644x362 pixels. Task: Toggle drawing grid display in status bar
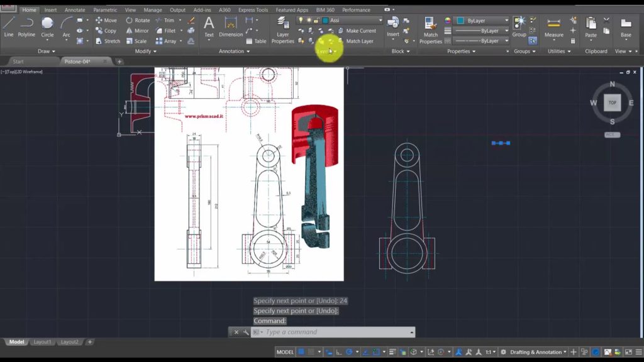pyautogui.click(x=301, y=352)
